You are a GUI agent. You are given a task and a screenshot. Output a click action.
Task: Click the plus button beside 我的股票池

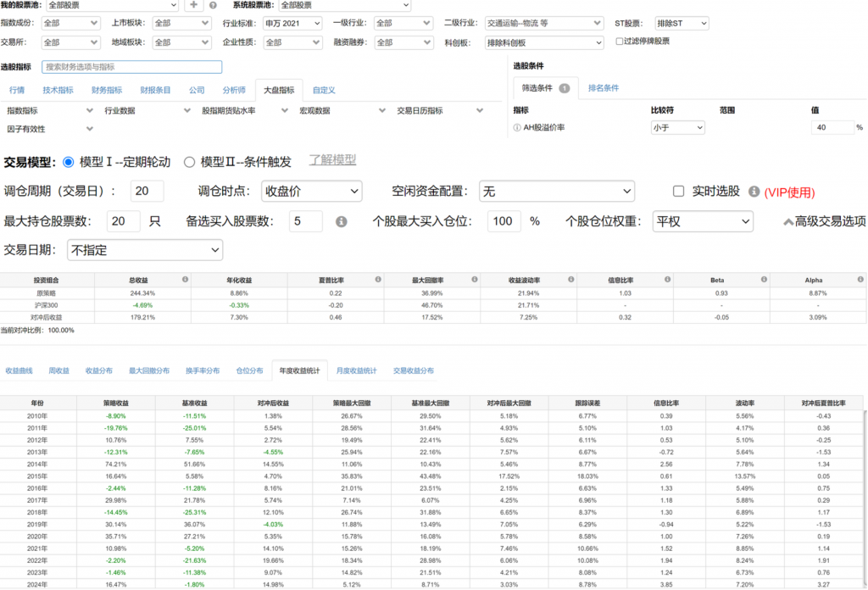click(194, 5)
